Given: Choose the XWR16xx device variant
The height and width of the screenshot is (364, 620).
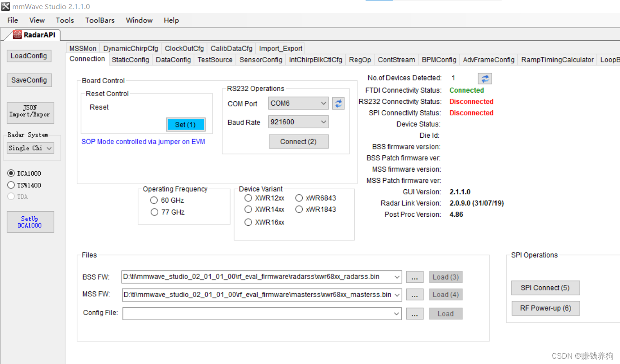Looking at the screenshot, I should click(x=248, y=222).
